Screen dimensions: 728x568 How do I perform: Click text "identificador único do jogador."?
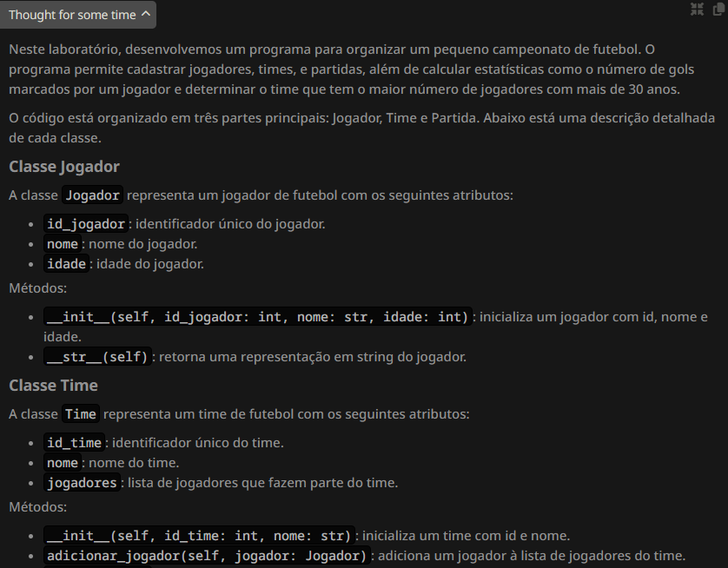[x=230, y=224]
